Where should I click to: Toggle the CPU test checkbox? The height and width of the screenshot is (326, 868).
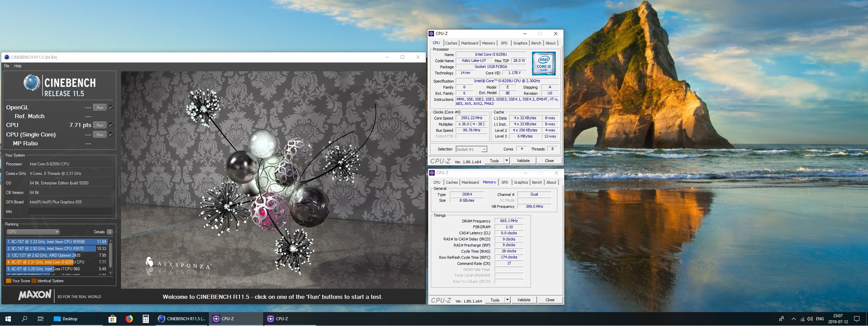tap(111, 125)
